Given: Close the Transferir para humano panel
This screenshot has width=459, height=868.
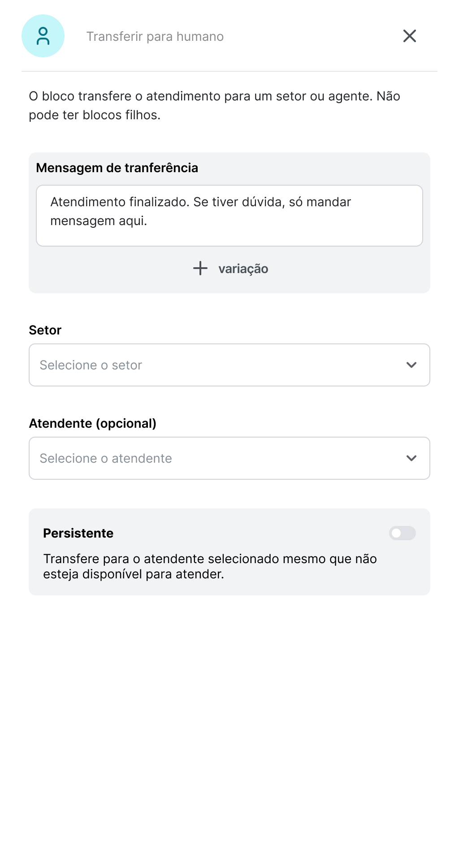Looking at the screenshot, I should click(410, 36).
